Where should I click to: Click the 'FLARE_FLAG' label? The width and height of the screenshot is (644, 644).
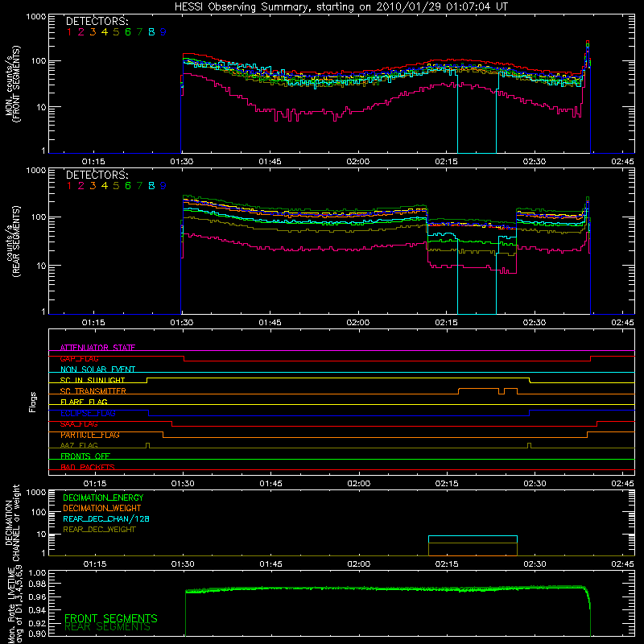(84, 402)
